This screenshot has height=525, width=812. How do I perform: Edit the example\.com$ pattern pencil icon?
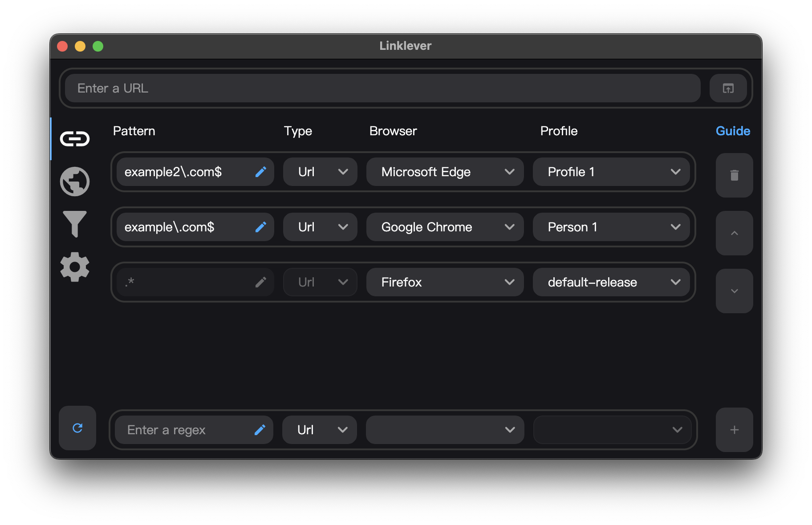point(261,227)
